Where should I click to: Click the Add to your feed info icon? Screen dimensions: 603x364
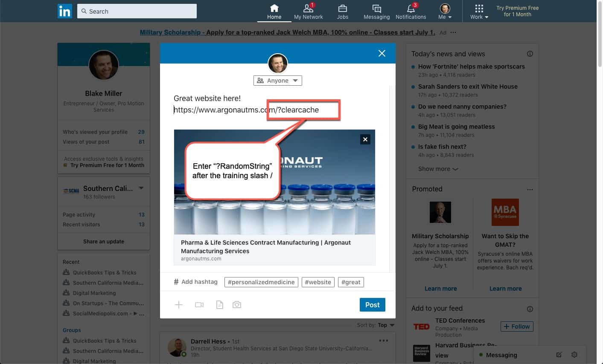(530, 309)
